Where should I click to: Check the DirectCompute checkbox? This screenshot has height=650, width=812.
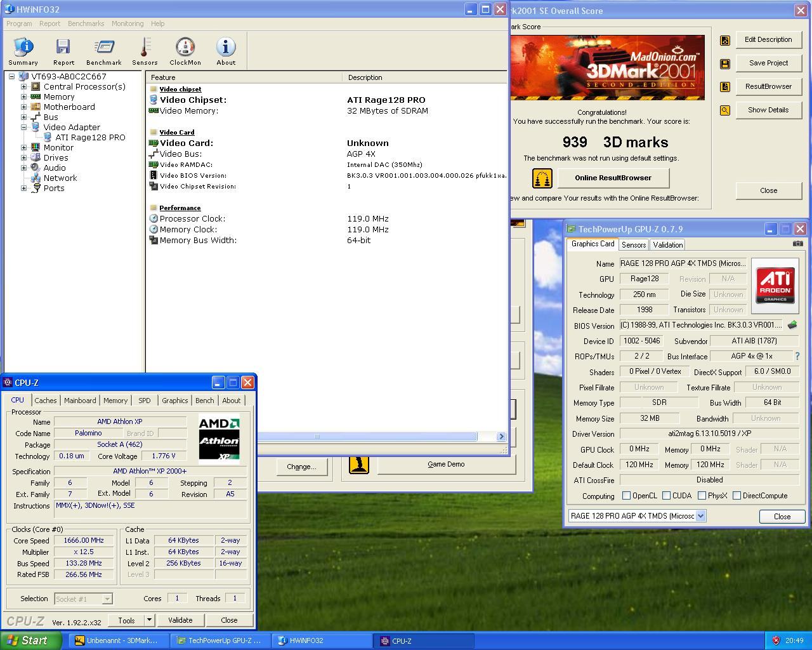click(737, 496)
